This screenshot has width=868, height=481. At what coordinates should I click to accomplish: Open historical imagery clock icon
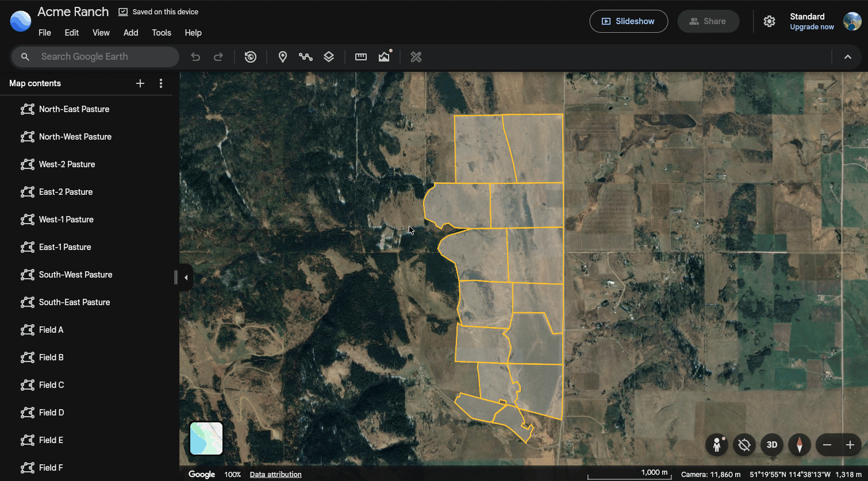251,57
